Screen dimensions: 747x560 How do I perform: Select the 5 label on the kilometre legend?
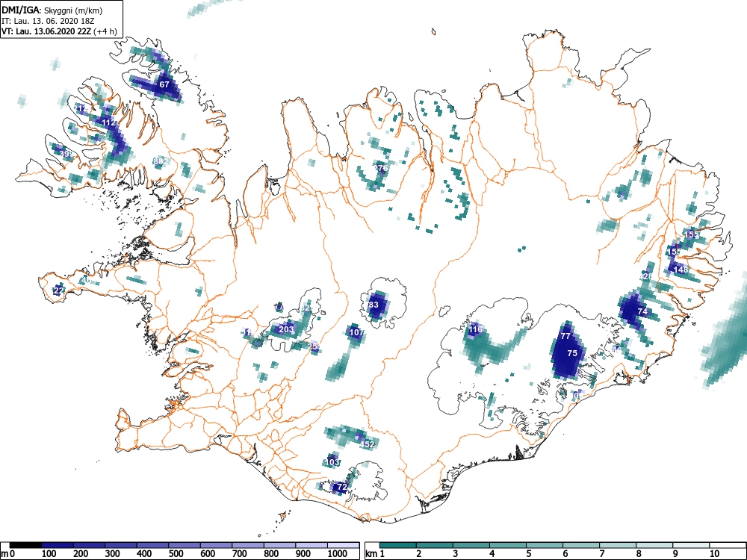(528, 553)
